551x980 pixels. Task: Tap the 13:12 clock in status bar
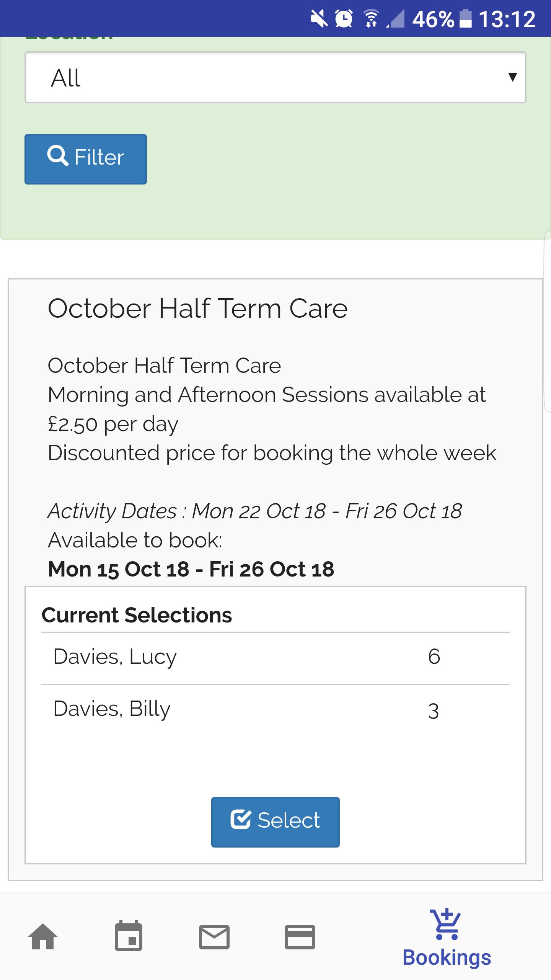507,19
